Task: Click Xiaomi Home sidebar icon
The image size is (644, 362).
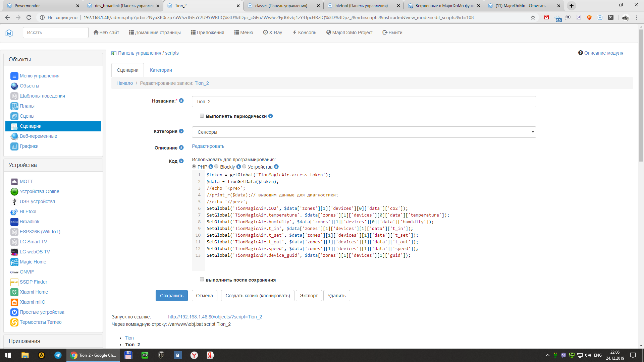Action: click(14, 292)
